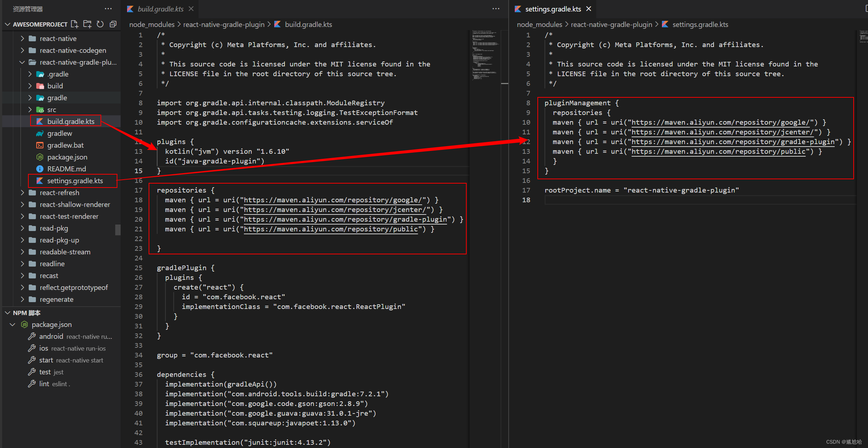Screen dimensions: 868x448
Task: Click the explorer tree scrollbar thumb
Action: click(118, 230)
